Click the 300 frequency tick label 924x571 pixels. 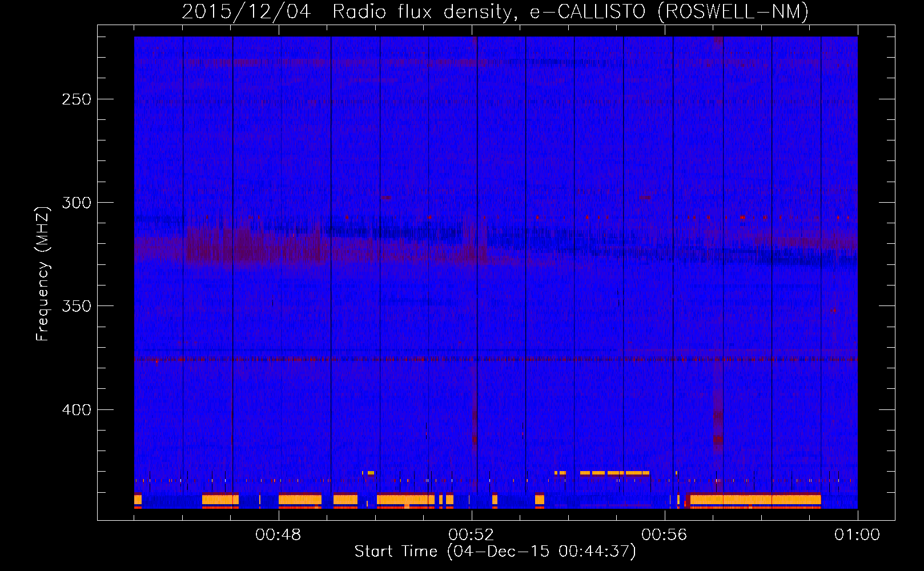pyautogui.click(x=77, y=203)
